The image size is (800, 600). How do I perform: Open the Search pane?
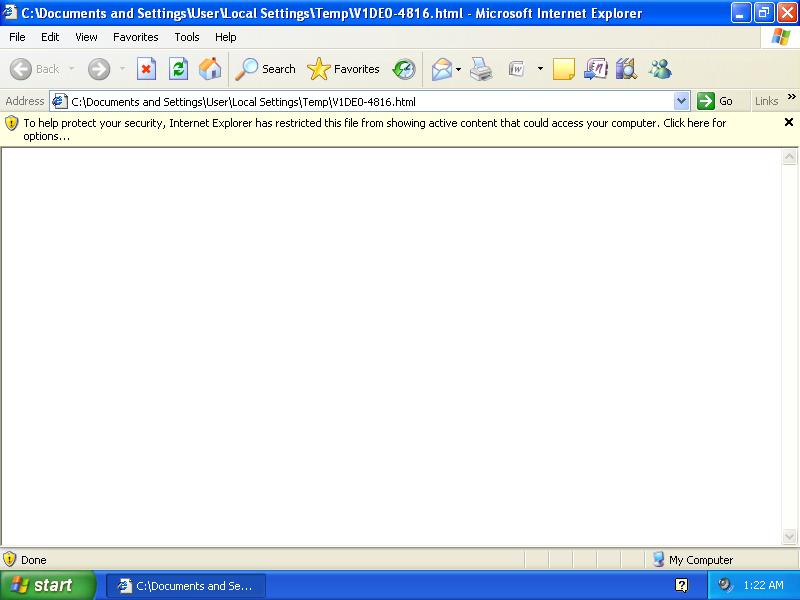266,69
